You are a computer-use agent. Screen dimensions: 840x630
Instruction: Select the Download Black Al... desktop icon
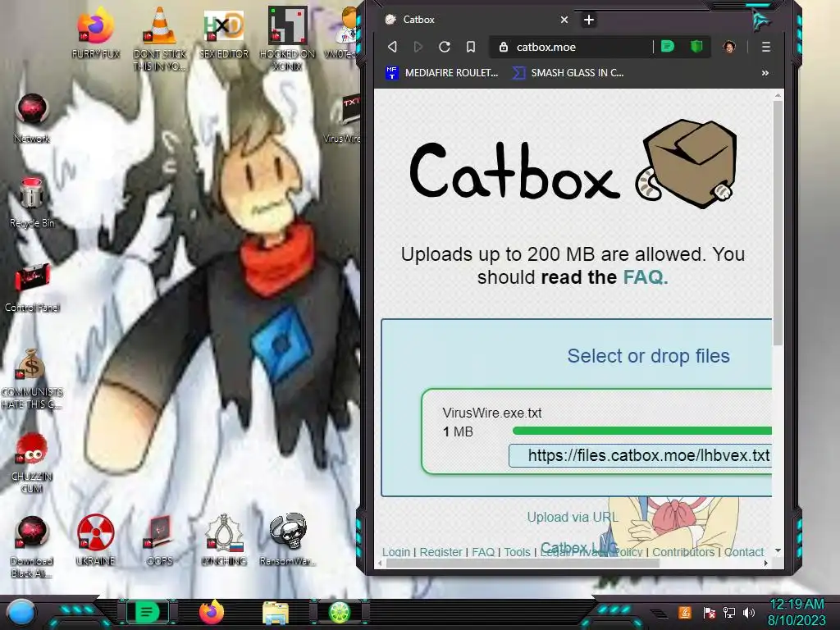[32, 546]
